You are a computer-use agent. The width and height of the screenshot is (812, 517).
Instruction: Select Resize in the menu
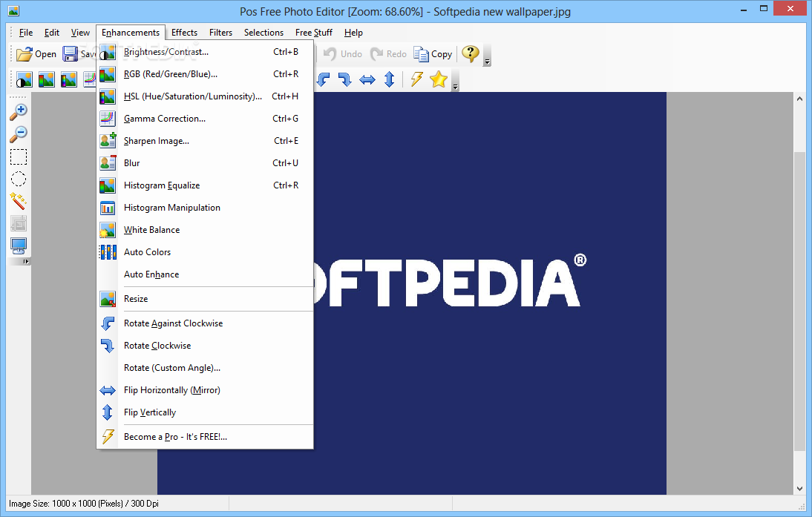205,299
